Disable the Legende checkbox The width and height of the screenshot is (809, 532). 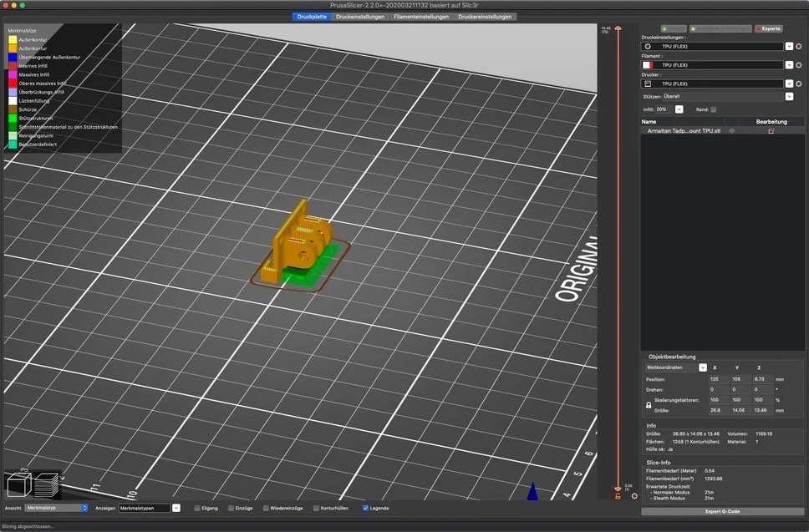point(365,507)
